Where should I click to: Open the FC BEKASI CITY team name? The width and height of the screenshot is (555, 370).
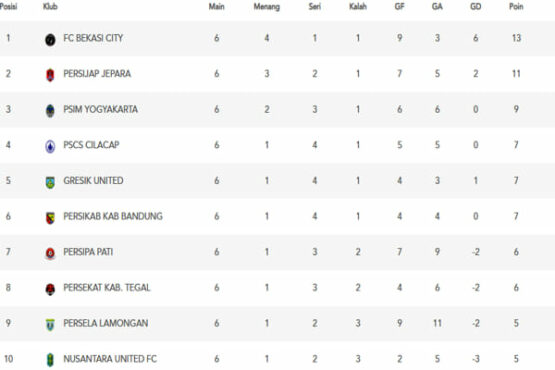coord(93,38)
